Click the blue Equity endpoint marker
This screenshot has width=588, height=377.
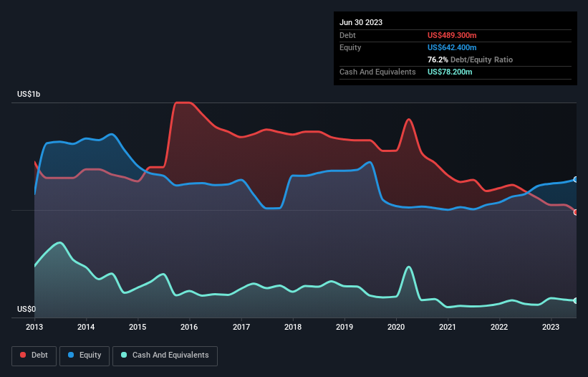pos(576,180)
